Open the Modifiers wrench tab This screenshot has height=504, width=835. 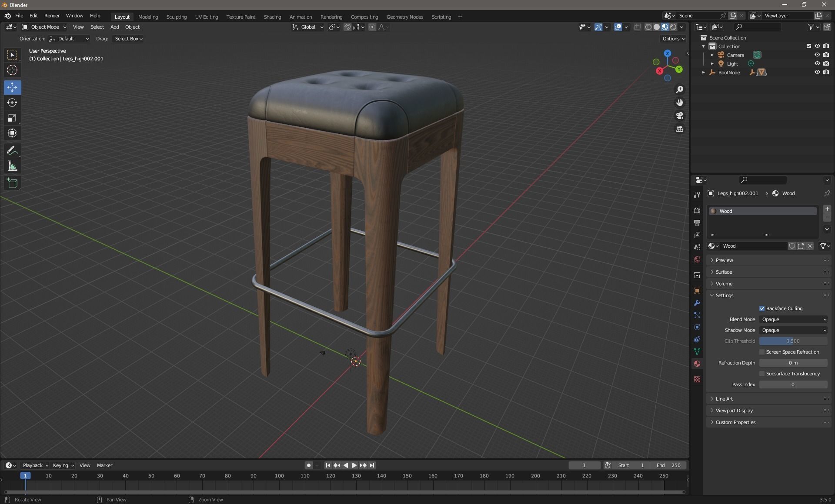click(697, 303)
